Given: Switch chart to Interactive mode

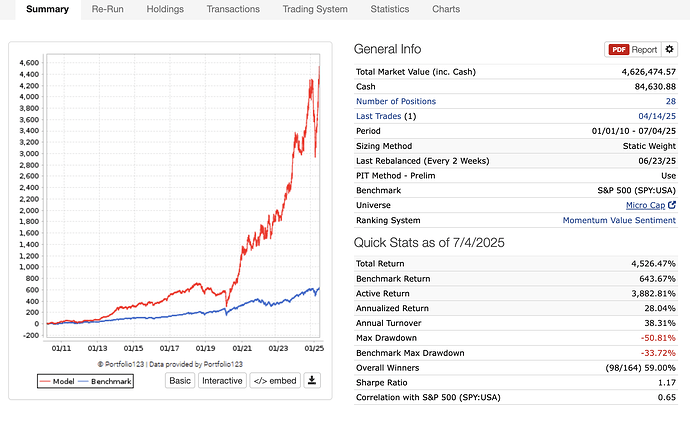Looking at the screenshot, I should [x=221, y=380].
